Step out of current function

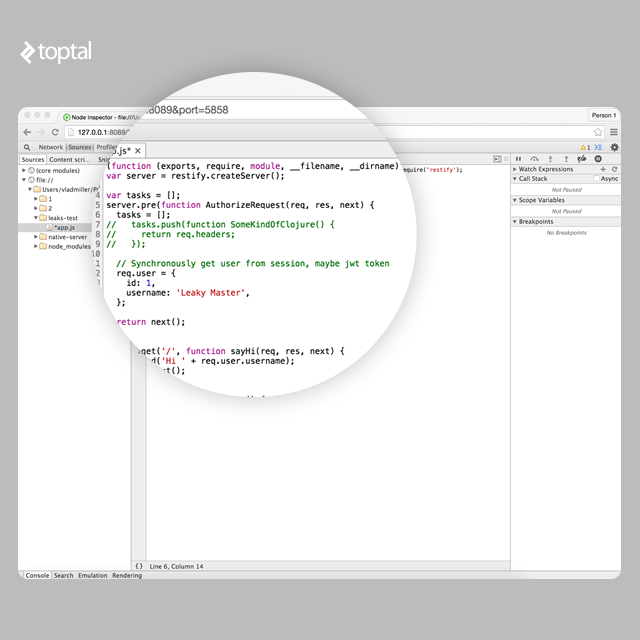click(x=566, y=159)
